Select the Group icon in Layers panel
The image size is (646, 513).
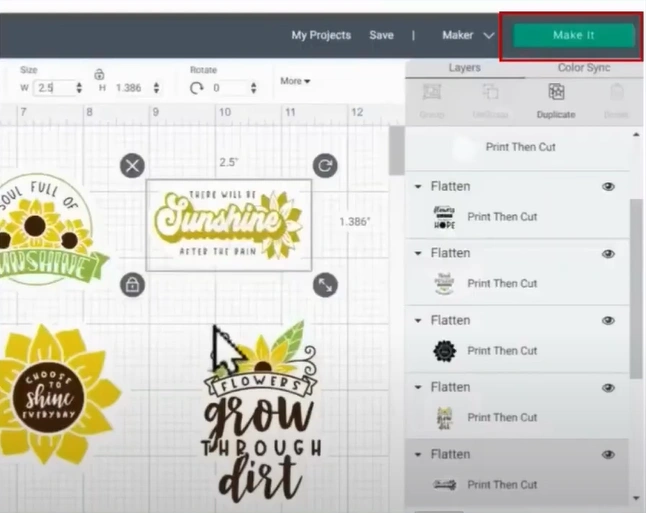pyautogui.click(x=432, y=92)
